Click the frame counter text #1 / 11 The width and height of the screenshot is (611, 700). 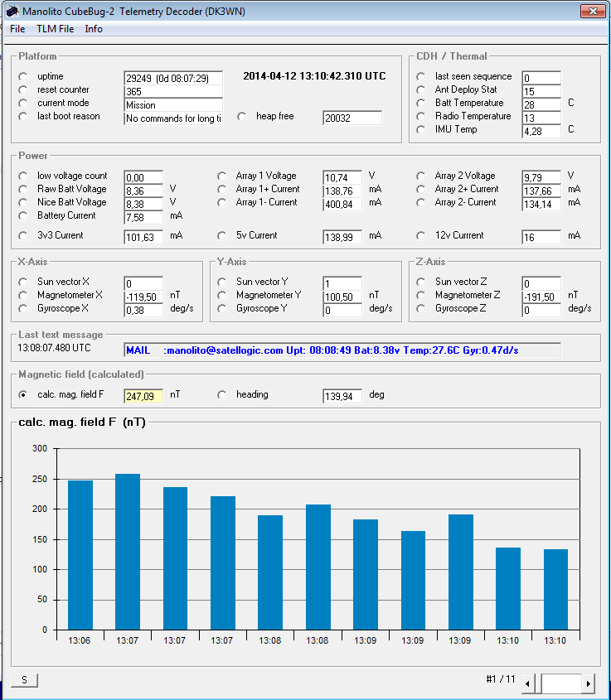pos(500,679)
